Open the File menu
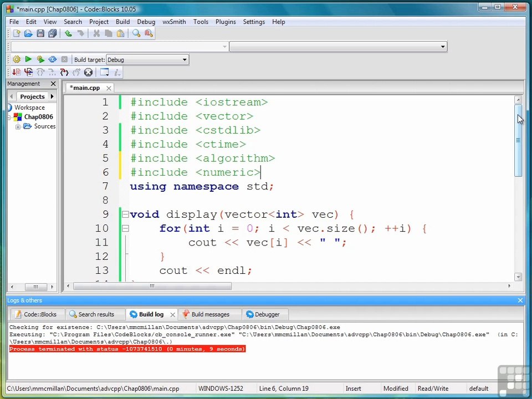This screenshot has width=532, height=399. coord(14,22)
